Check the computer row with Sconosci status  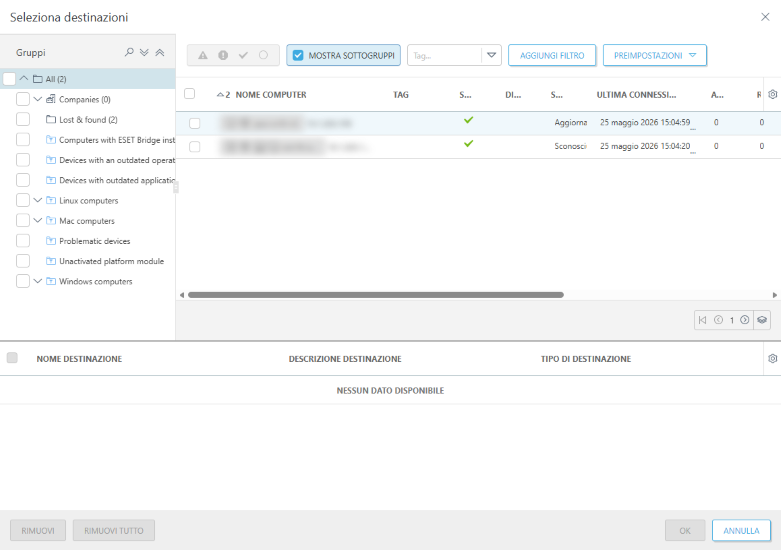click(x=195, y=146)
